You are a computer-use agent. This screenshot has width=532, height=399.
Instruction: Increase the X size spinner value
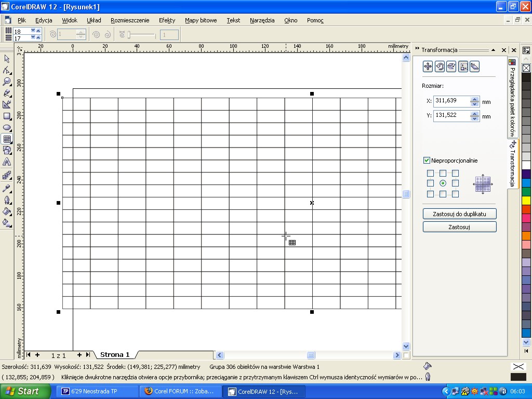[474, 99]
